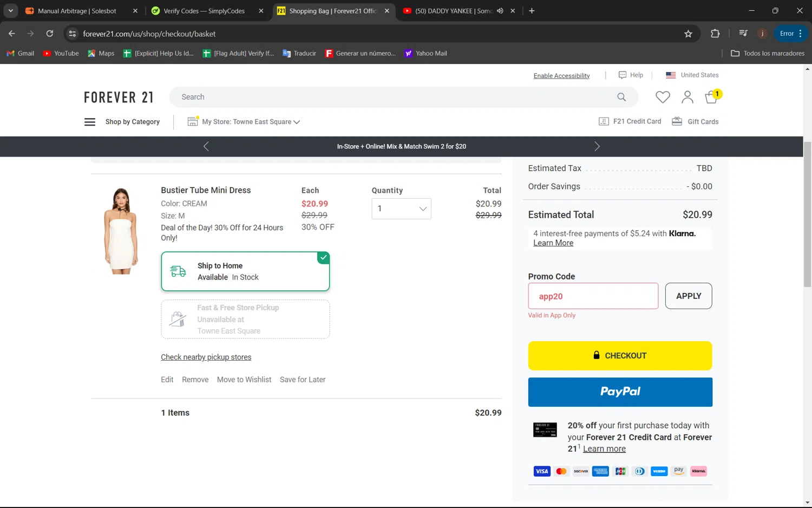The image size is (812, 508).
Task: Close the Shopping Bag Forever21 tab
Action: 387,11
